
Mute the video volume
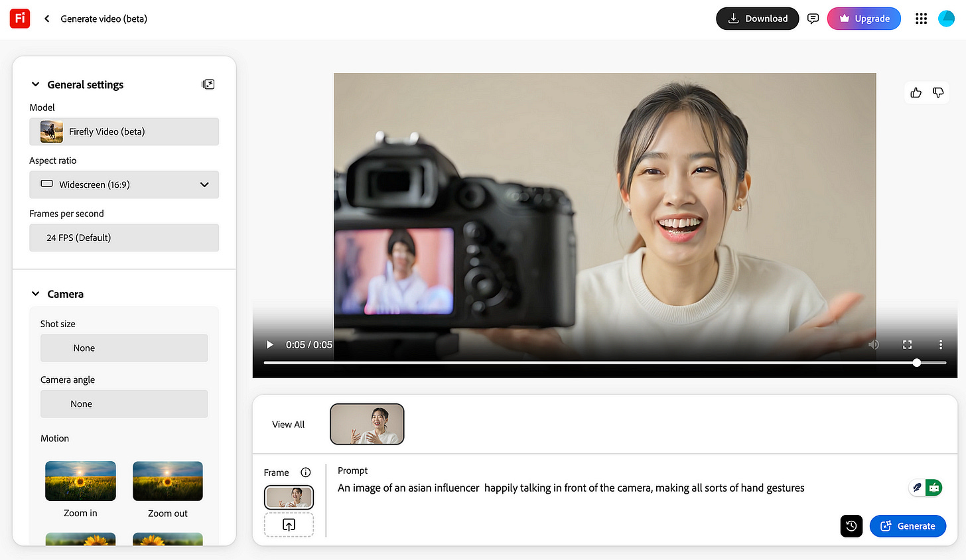tap(874, 344)
